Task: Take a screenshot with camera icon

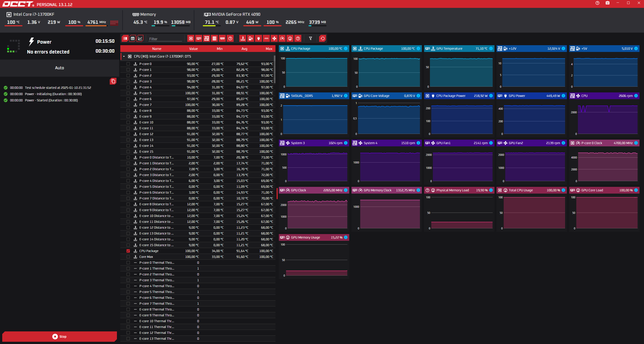Action: click(x=608, y=3)
